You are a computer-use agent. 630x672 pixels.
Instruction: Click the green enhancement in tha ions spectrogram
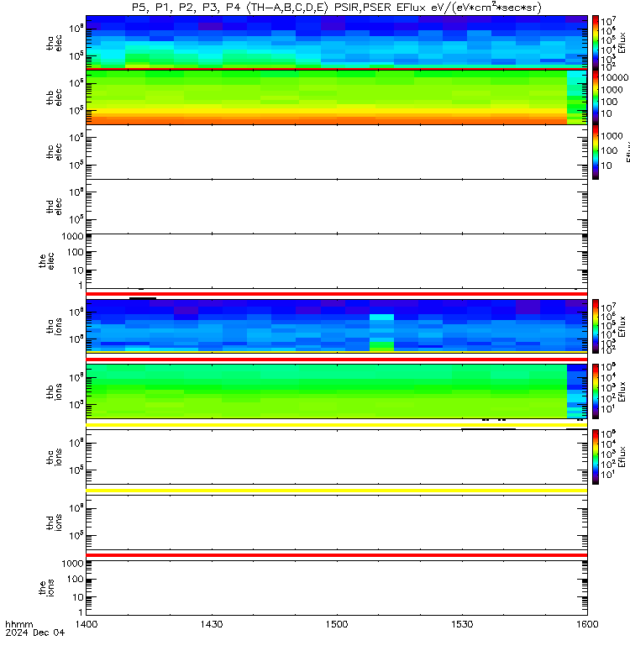(x=381, y=346)
